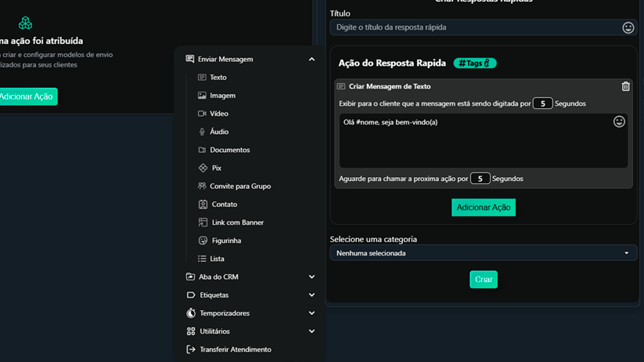Pick the Pix payment option
This screenshot has width=644, height=362.
(x=216, y=168)
